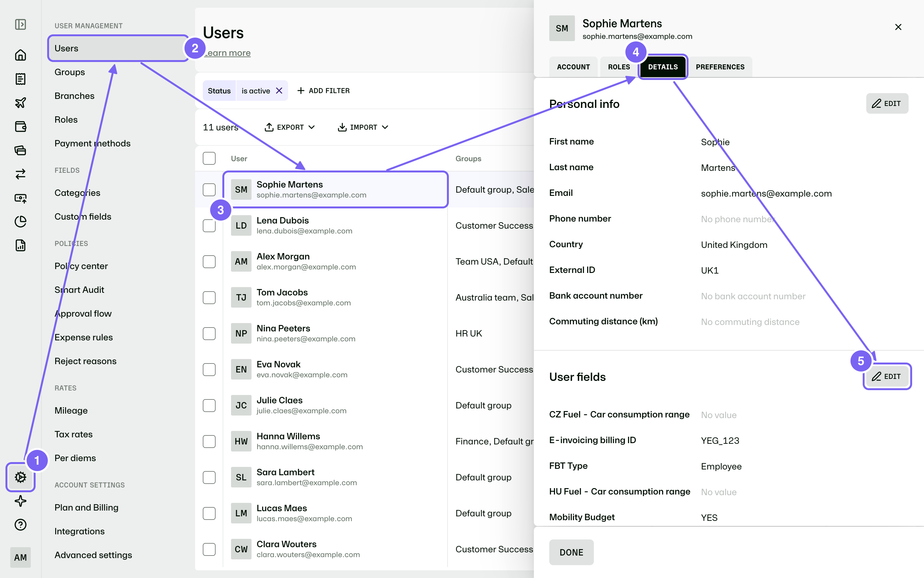This screenshot has width=924, height=578.
Task: Click the Done button
Action: point(571,552)
